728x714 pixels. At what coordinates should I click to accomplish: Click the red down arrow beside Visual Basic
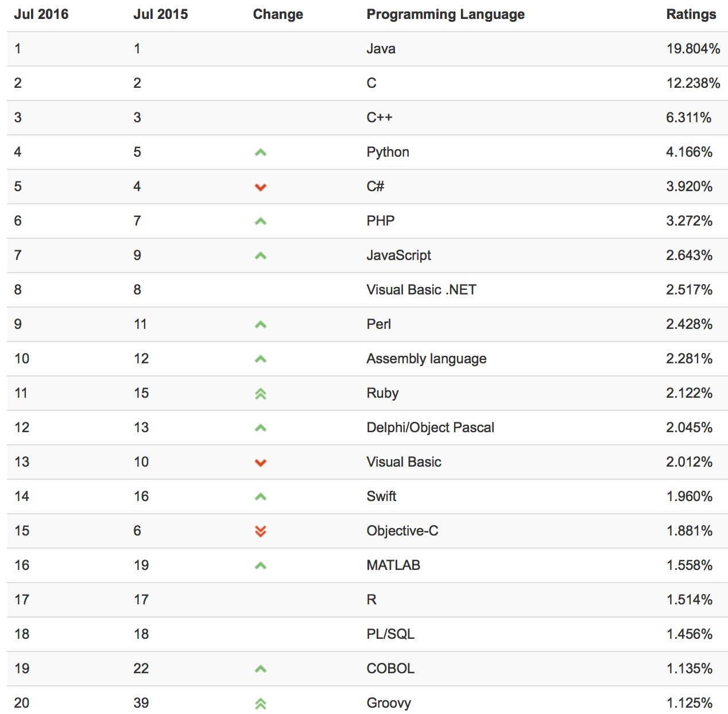[x=261, y=463]
